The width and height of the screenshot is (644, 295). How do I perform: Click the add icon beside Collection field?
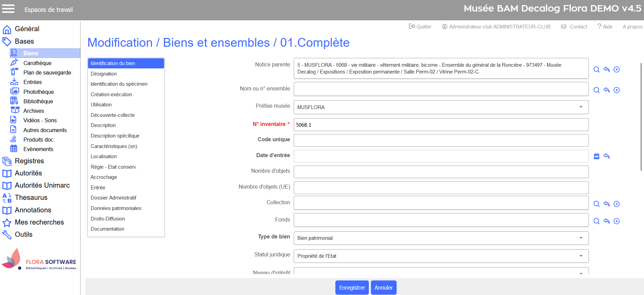tap(617, 204)
